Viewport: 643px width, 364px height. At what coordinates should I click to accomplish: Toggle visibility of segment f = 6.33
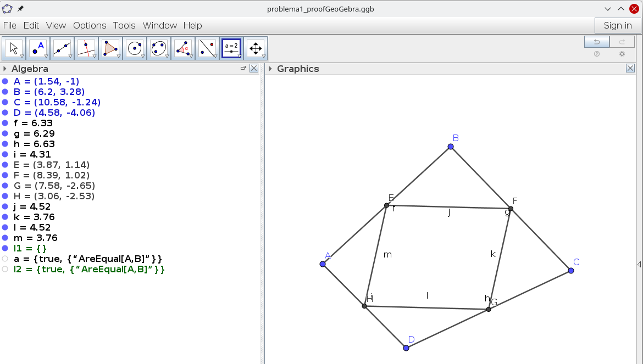pos(5,123)
